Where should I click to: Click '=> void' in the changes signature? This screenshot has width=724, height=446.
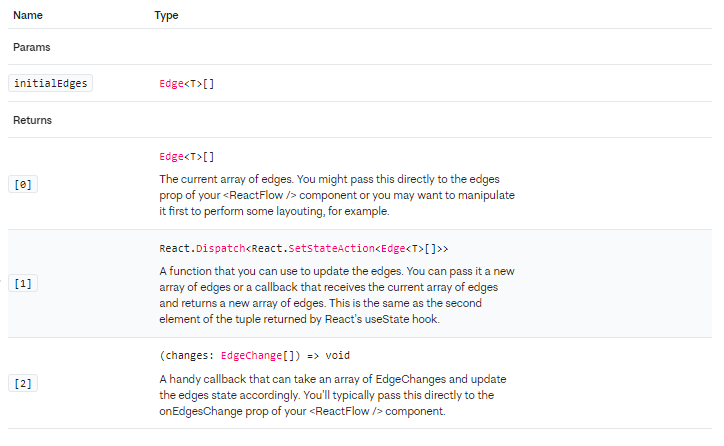point(325,355)
